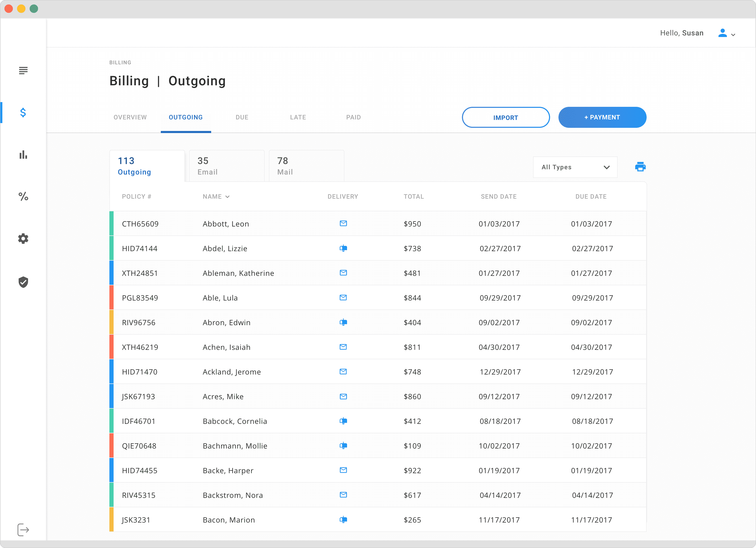This screenshot has width=756, height=548.
Task: Open the settings gear icon
Action: 23,239
